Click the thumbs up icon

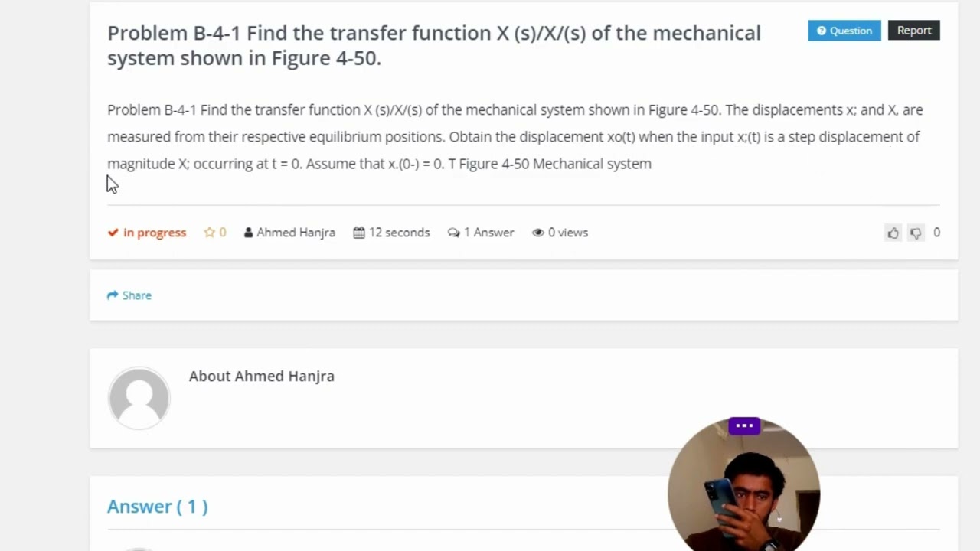click(893, 233)
